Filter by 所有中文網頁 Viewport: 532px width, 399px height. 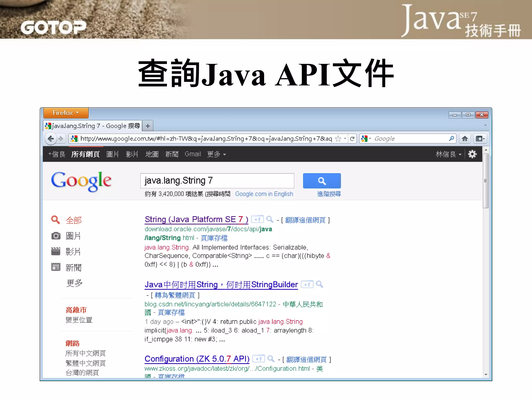point(85,353)
